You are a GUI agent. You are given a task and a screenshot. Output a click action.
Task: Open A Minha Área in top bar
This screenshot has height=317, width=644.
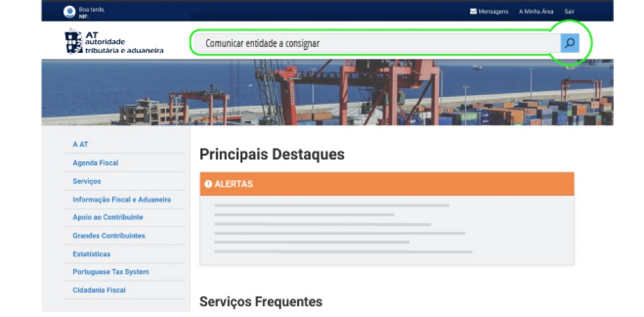point(536,11)
